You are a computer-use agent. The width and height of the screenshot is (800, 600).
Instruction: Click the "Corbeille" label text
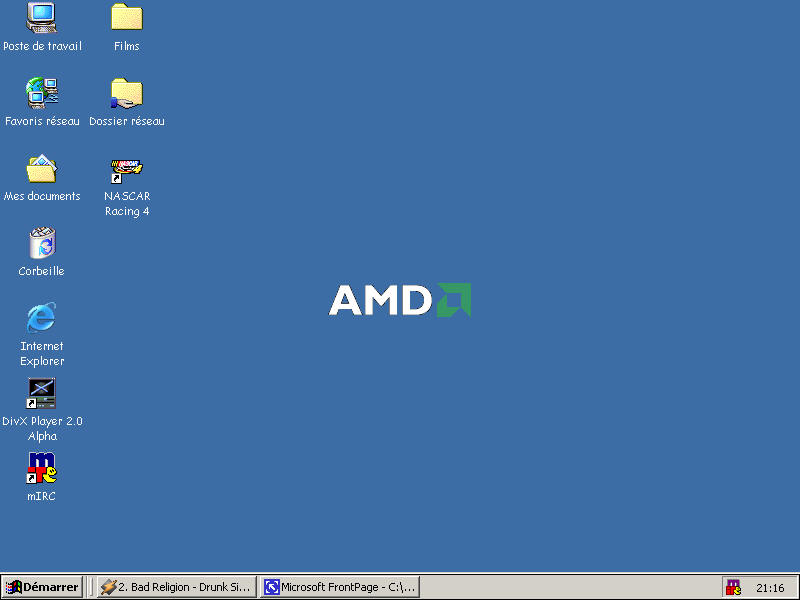[41, 271]
